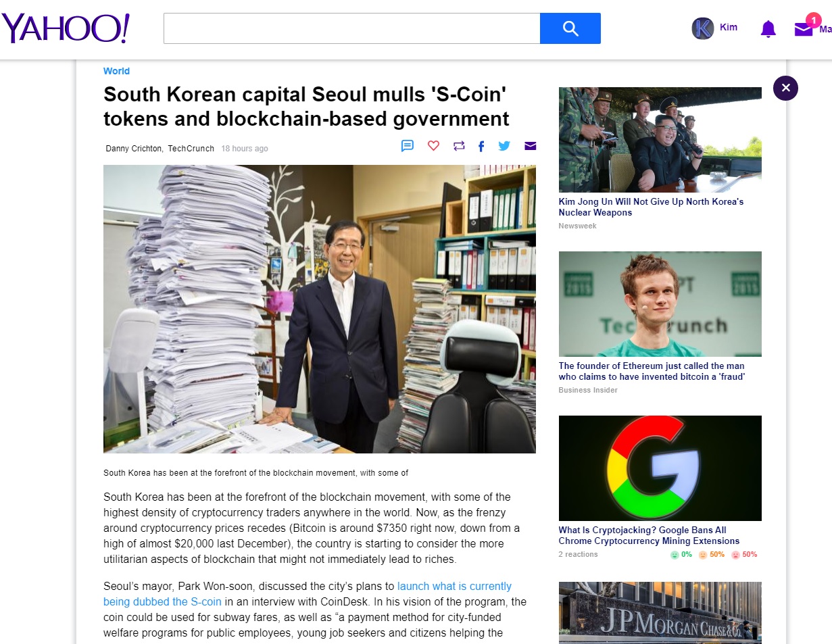Open Kim Jong Un Nuclear Weapons headline
The image size is (832, 644).
coord(651,207)
